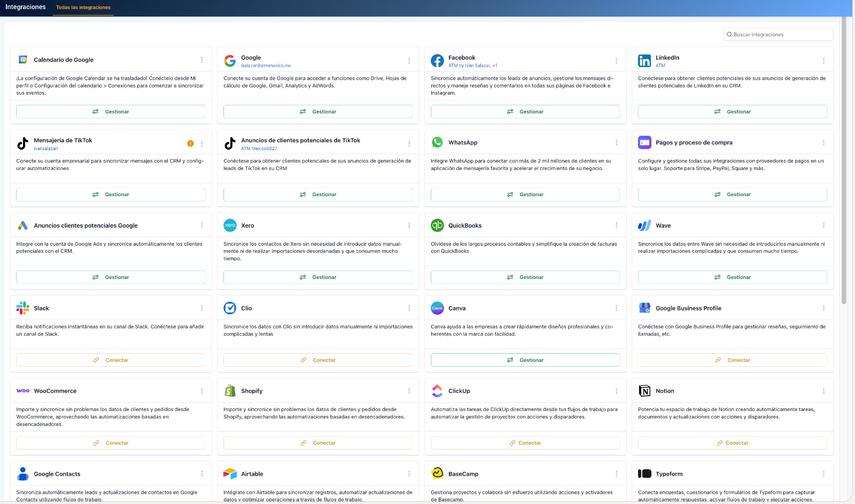This screenshot has height=504, width=855.
Task: Select the Todas las integraciones tab
Action: 83,7
